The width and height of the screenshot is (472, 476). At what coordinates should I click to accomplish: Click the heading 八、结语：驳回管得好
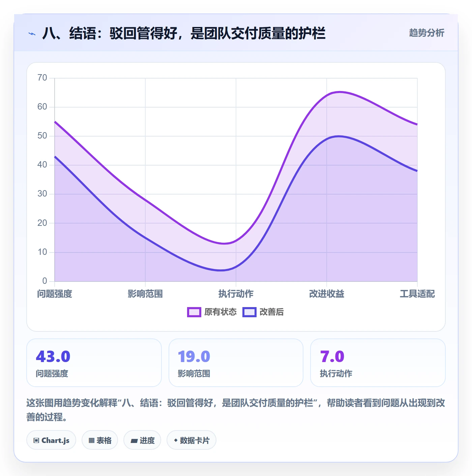[184, 33]
